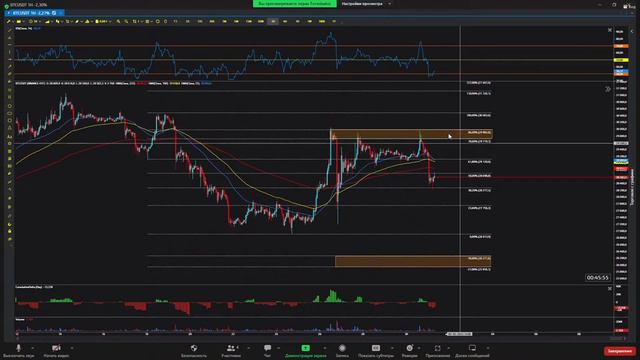Expand arrow next to Apps button
Screen dimensions: 640x360
pyautogui.click(x=448, y=348)
